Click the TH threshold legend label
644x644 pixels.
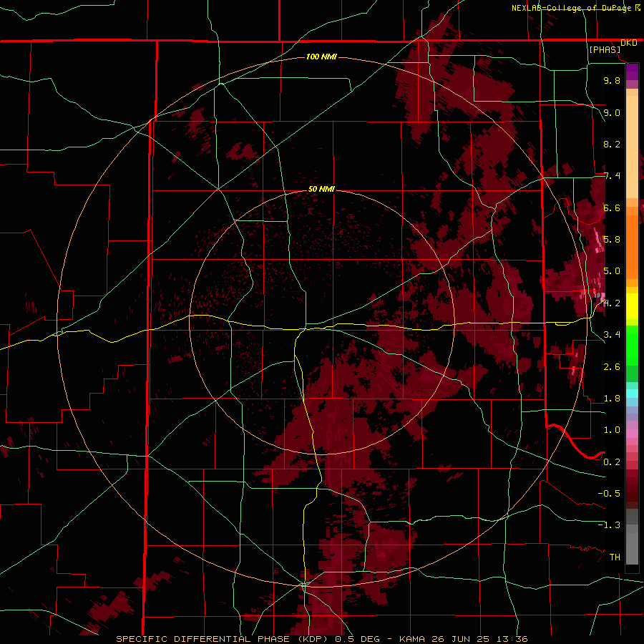[615, 557]
